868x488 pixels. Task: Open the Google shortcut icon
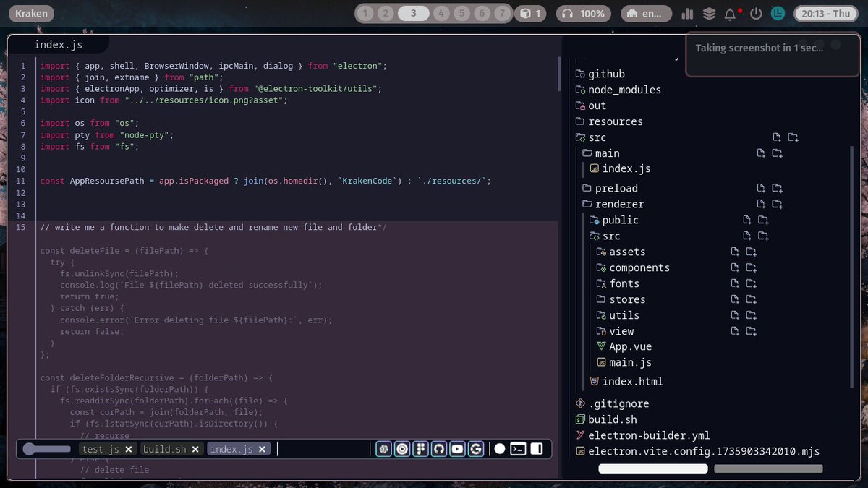(x=476, y=449)
